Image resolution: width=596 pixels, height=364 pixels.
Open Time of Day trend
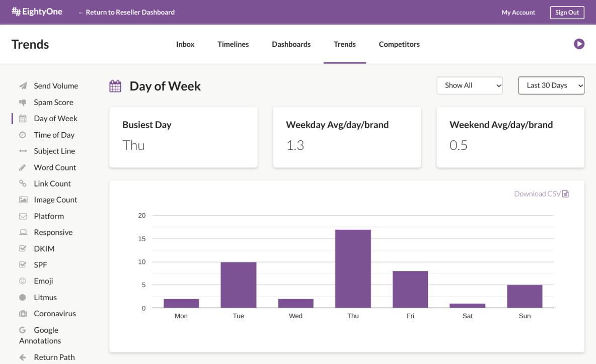point(54,135)
